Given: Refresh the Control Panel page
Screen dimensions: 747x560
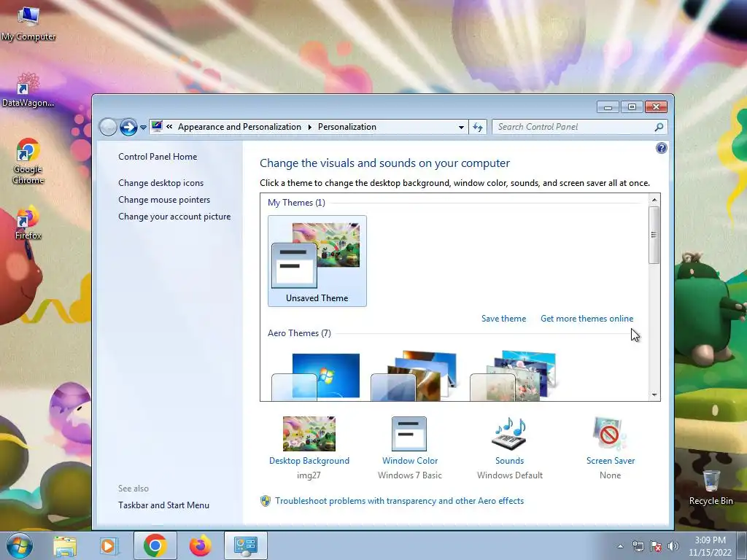Looking at the screenshot, I should click(x=478, y=127).
